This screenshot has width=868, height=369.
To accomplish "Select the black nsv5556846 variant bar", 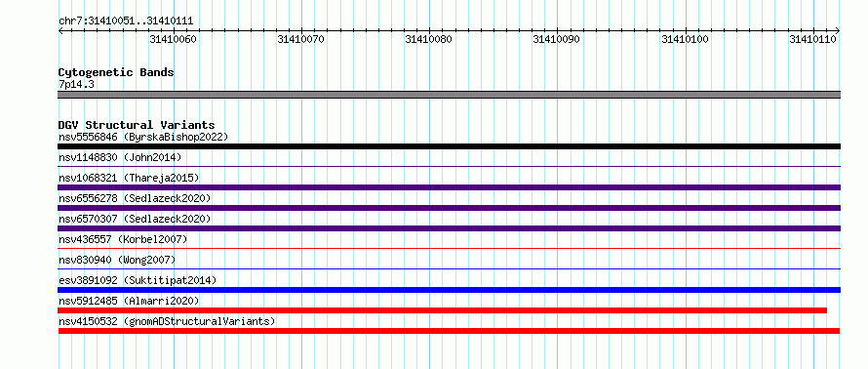I will tap(449, 146).
